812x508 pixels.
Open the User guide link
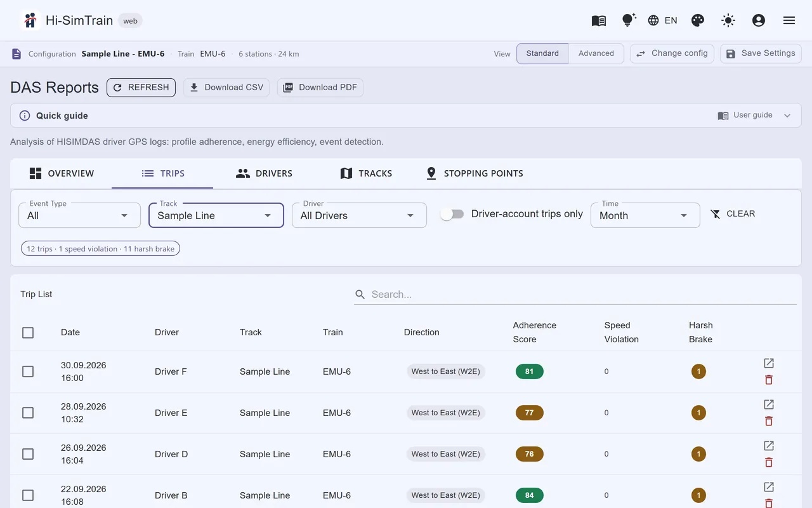coord(745,116)
